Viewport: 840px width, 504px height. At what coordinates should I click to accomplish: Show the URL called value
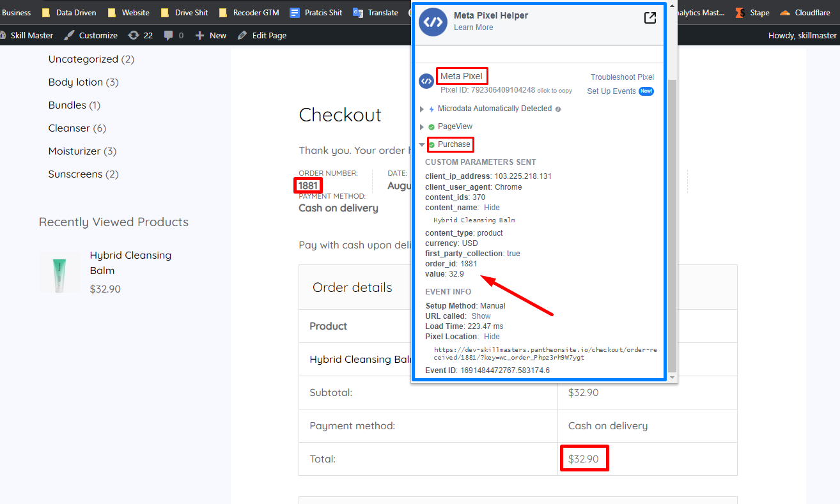[x=481, y=316]
